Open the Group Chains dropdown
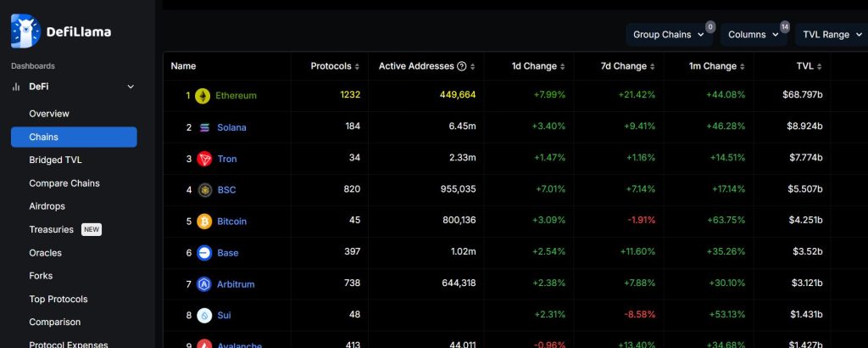The height and width of the screenshot is (348, 868). (x=670, y=35)
